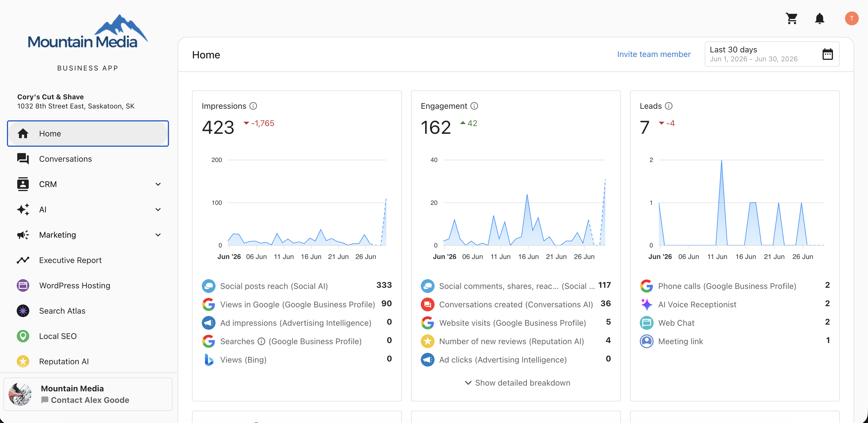Click the Searches info icon
The width and height of the screenshot is (868, 423).
tap(261, 341)
